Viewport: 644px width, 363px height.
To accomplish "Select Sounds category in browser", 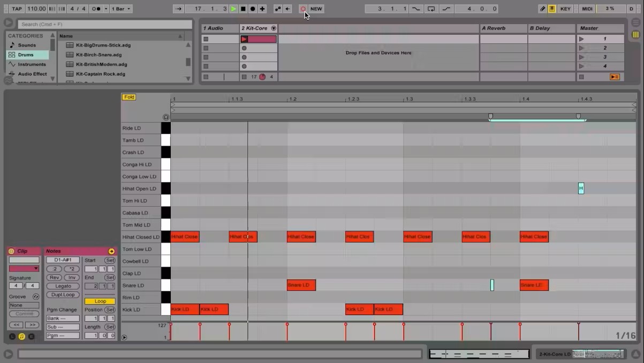I will [x=27, y=46].
